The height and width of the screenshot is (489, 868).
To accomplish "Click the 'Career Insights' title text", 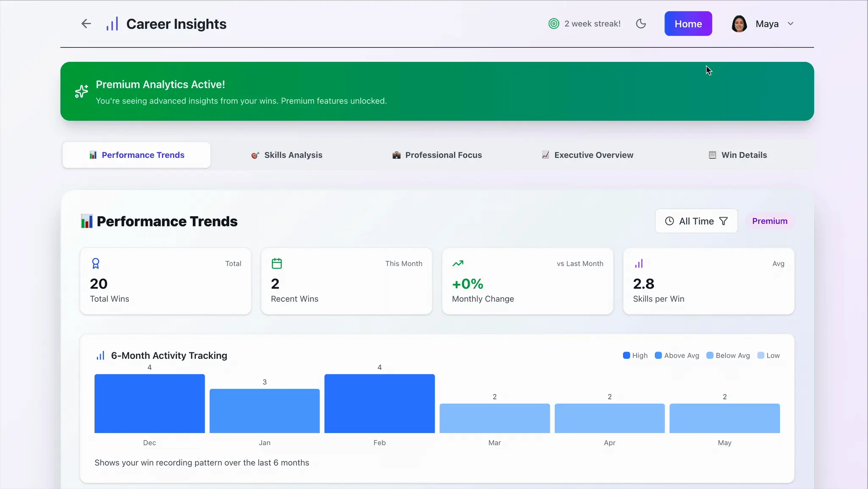I will tap(176, 24).
